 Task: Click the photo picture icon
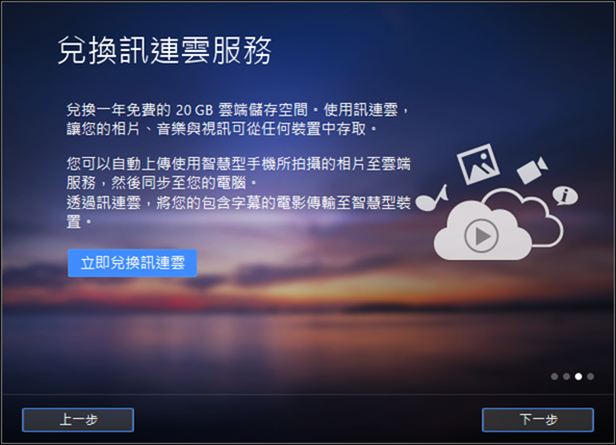point(478,164)
